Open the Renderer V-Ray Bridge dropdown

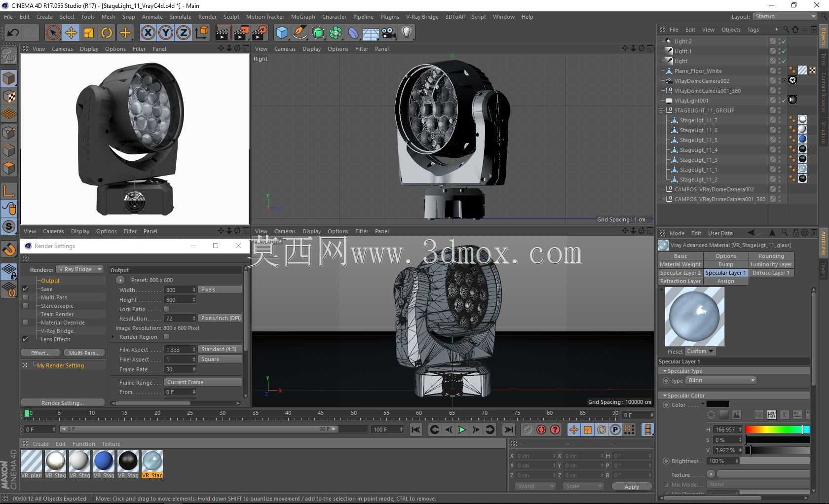click(x=80, y=269)
